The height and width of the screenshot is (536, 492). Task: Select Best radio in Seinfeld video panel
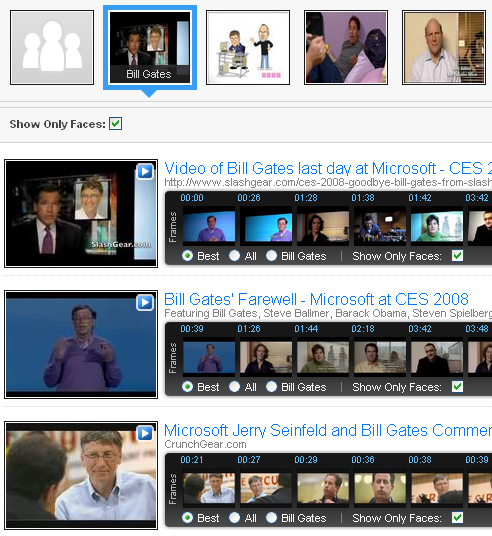pyautogui.click(x=187, y=518)
